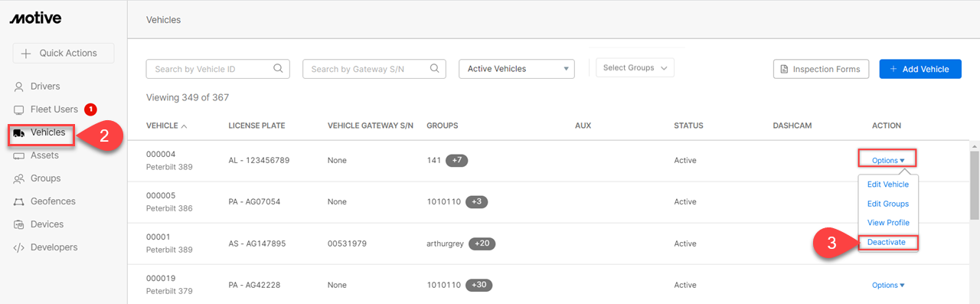Open Options dropdown for vehicle 000004
The image size is (980, 304).
point(888,160)
